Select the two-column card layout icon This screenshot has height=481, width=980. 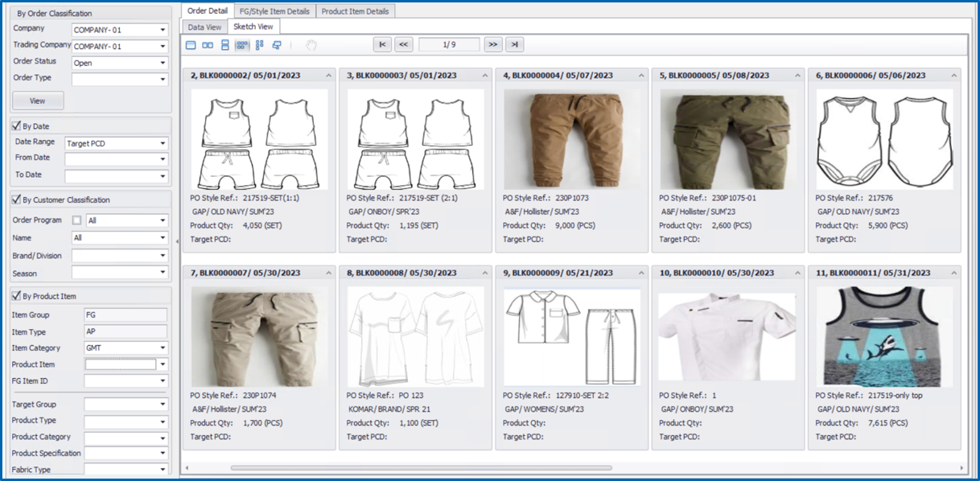(x=208, y=45)
